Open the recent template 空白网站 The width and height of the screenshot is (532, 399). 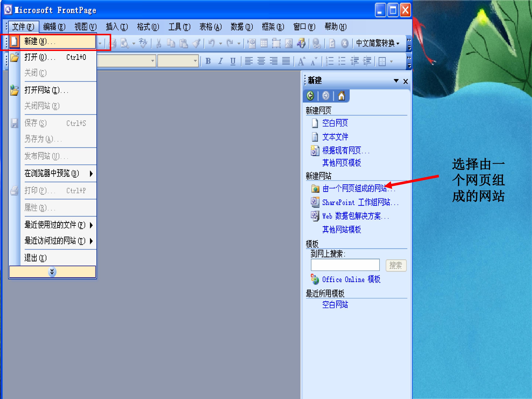point(335,304)
